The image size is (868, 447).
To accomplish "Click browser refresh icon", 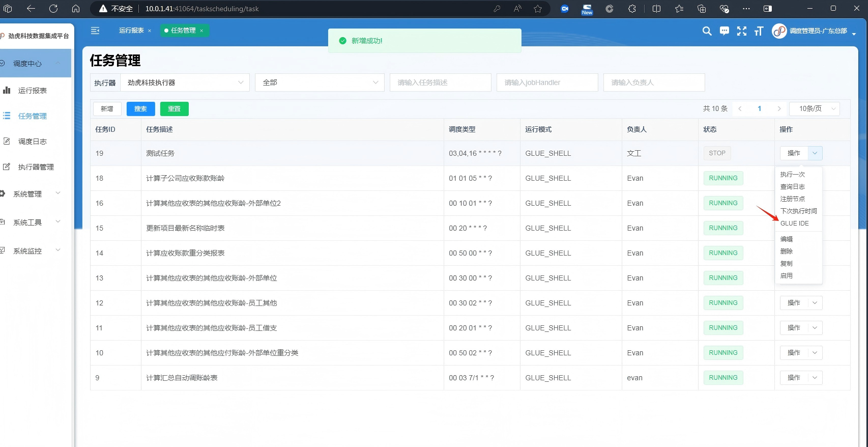I will [x=53, y=9].
